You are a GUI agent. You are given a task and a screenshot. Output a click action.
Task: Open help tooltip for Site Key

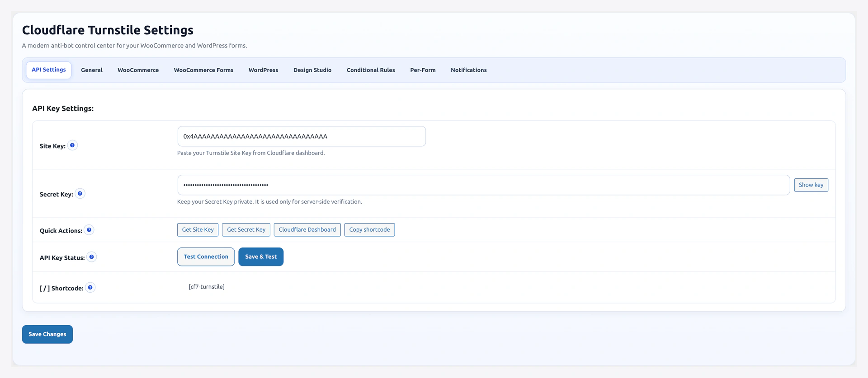pos(72,145)
